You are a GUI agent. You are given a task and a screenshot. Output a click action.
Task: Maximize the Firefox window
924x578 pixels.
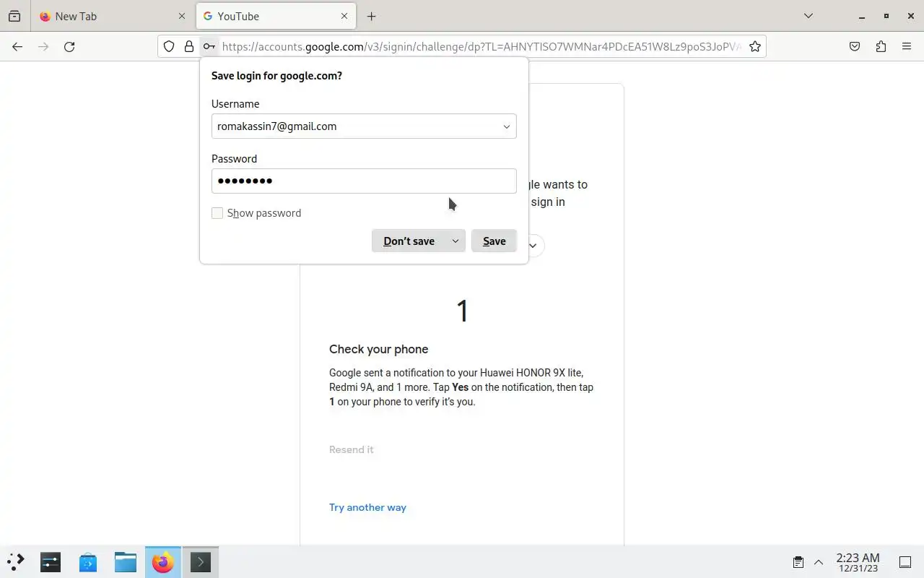886,16
